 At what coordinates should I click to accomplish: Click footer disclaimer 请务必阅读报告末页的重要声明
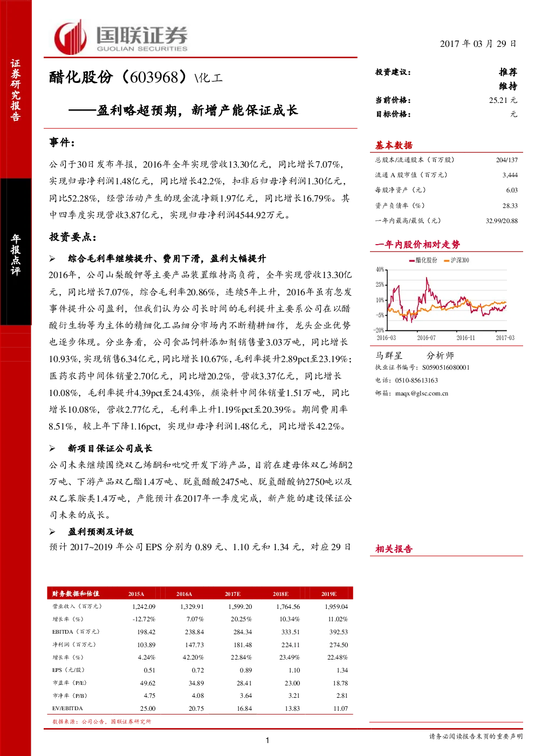476,736
